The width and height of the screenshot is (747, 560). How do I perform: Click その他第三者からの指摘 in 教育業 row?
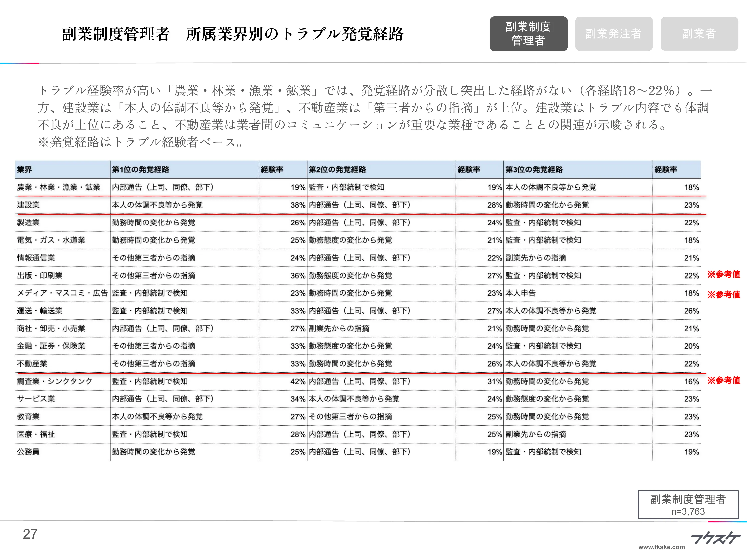click(x=351, y=417)
